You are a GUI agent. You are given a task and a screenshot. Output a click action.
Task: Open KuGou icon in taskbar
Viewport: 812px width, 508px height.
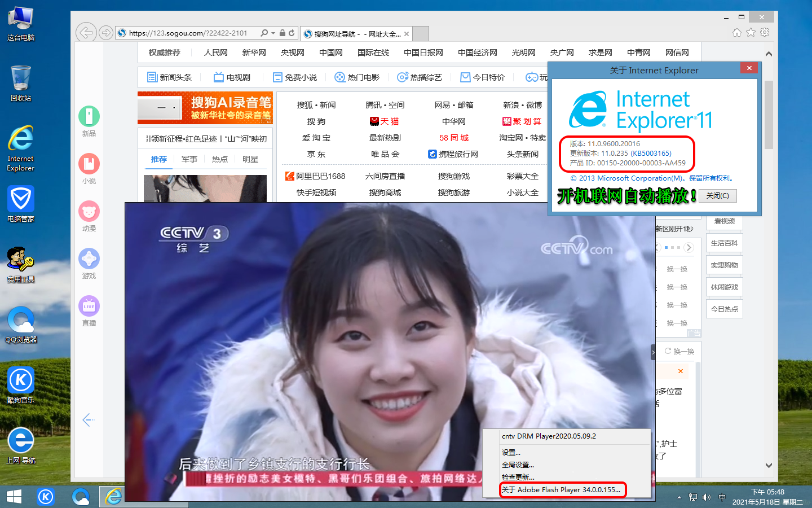[46, 497]
